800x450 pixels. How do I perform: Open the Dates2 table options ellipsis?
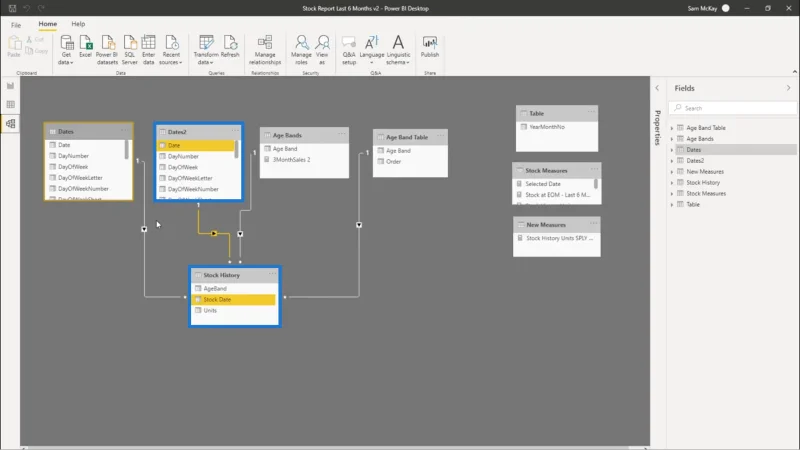point(235,131)
